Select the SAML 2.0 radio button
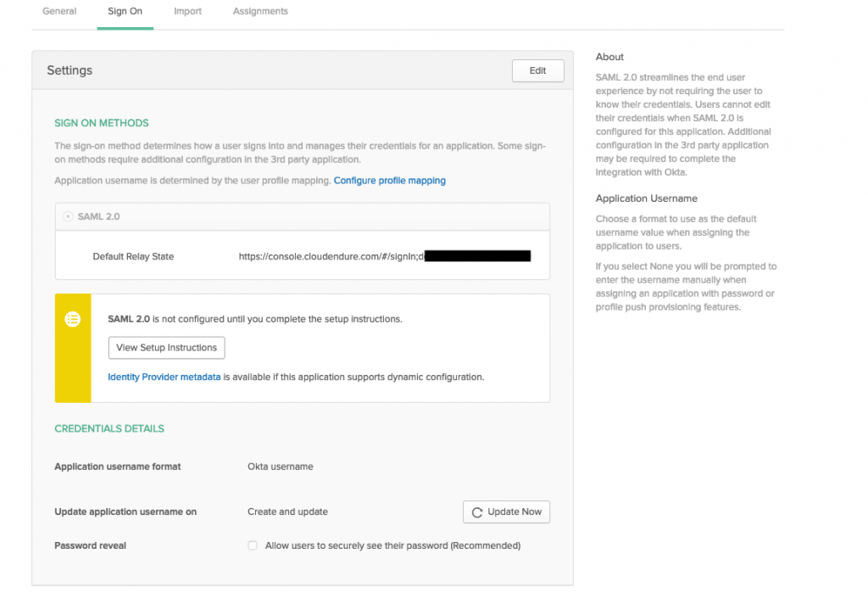Viewport: 868px width, 609px height. pyautogui.click(x=67, y=215)
